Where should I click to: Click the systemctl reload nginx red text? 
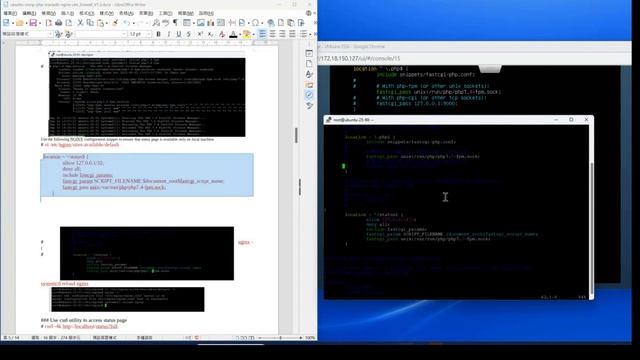64,283
